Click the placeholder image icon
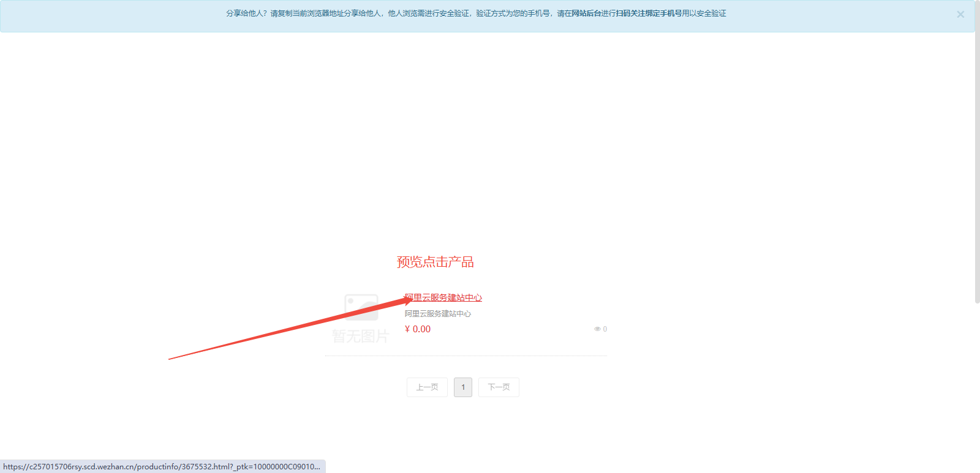Viewport: 980px width, 473px height. pyautogui.click(x=361, y=307)
